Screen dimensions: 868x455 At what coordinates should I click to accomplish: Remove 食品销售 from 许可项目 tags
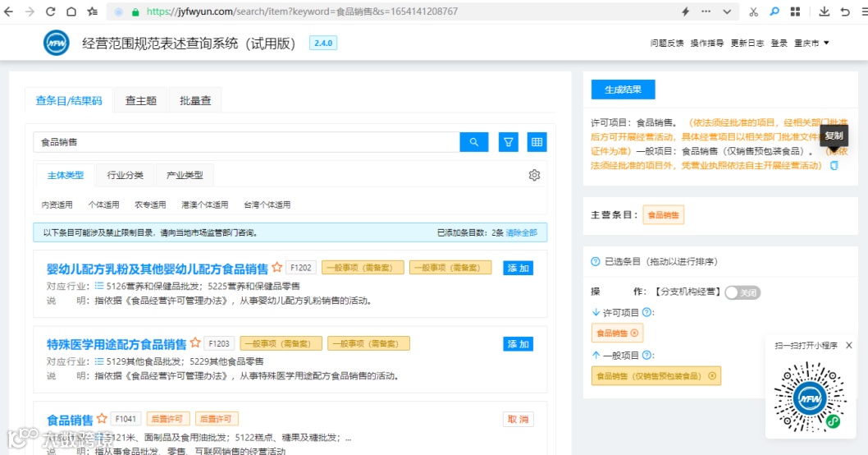click(634, 333)
